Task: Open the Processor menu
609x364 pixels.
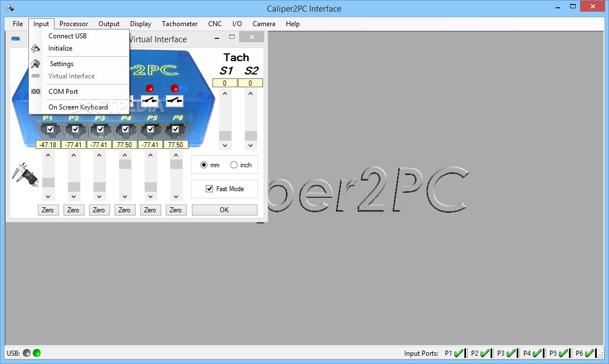Action: [74, 24]
